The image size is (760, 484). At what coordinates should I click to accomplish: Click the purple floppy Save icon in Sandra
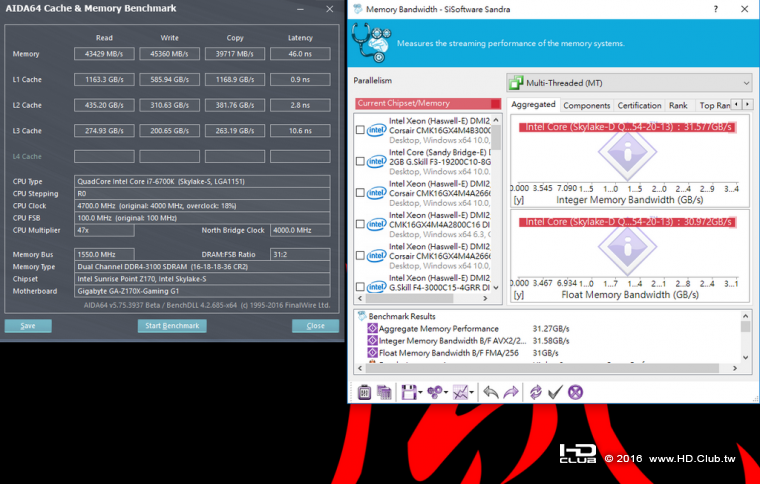click(409, 392)
